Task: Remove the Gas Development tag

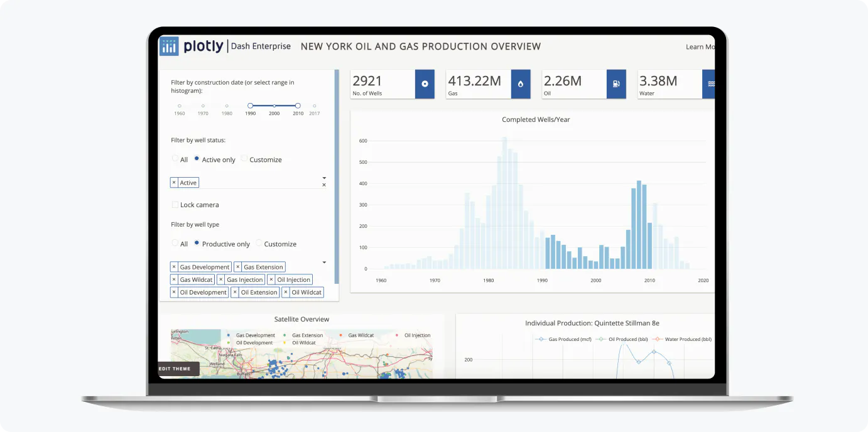Action: pyautogui.click(x=174, y=267)
